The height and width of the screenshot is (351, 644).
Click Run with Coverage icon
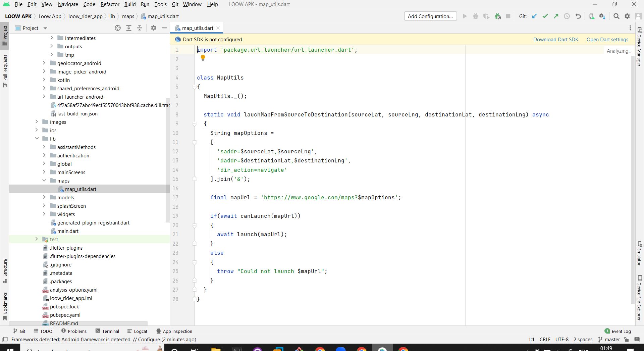486,16
